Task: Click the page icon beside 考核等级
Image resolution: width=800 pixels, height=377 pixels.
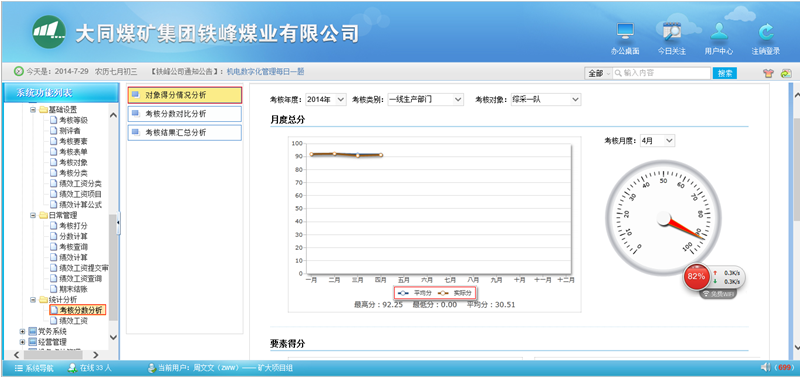Action: tap(54, 120)
